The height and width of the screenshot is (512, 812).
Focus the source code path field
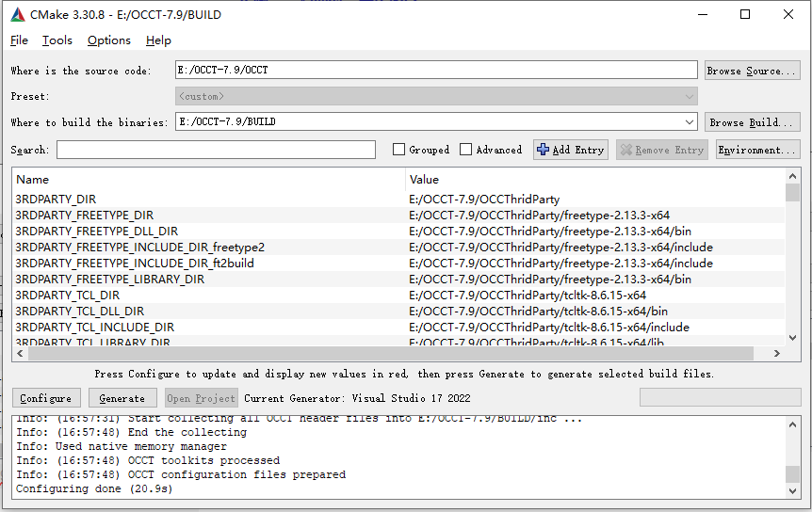[x=436, y=70]
